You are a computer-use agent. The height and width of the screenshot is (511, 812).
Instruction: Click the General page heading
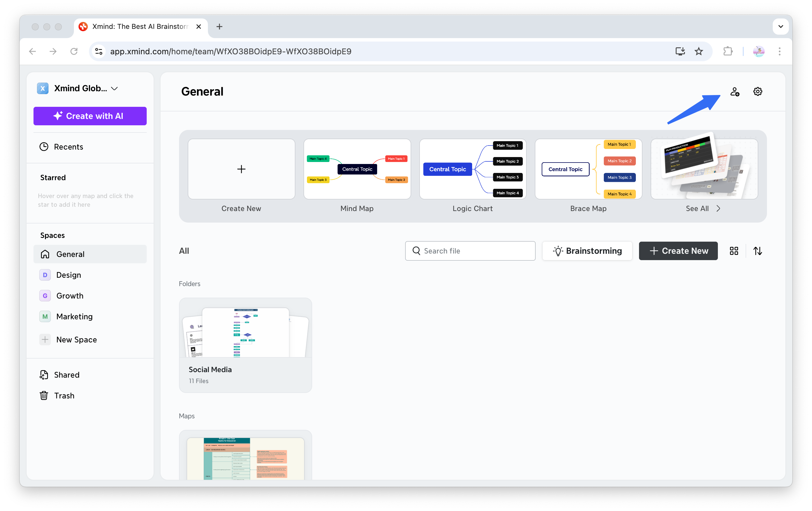coord(202,91)
